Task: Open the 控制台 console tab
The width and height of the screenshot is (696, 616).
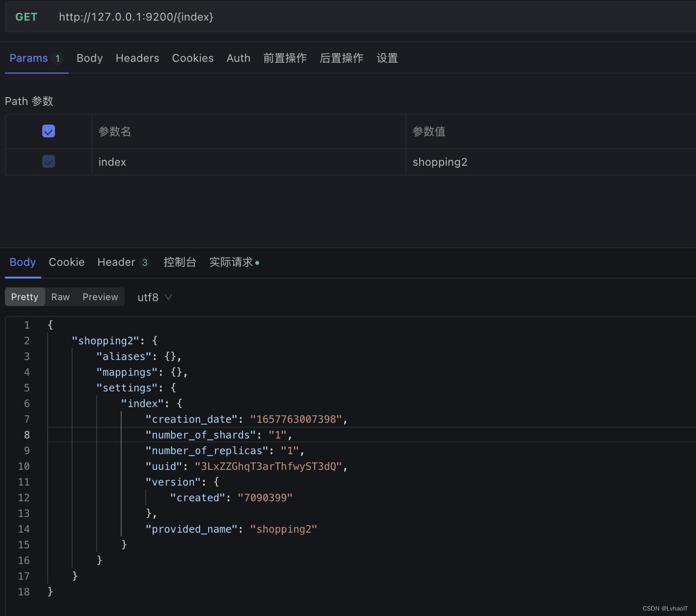Action: click(x=180, y=262)
